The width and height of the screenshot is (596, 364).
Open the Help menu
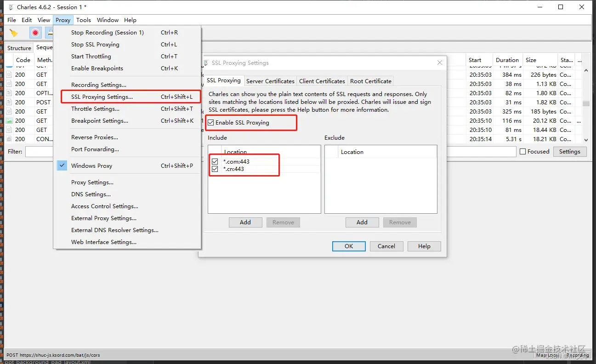(x=130, y=20)
